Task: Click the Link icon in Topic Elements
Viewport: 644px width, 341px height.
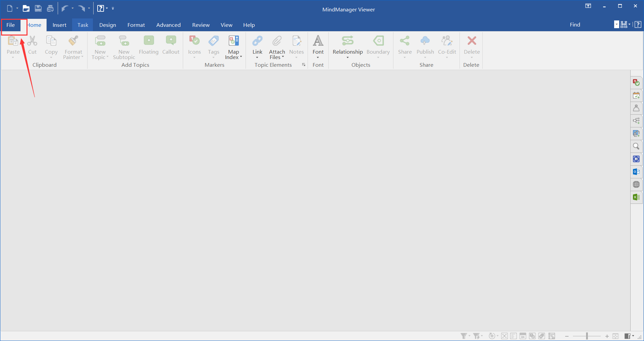Action: (x=257, y=41)
